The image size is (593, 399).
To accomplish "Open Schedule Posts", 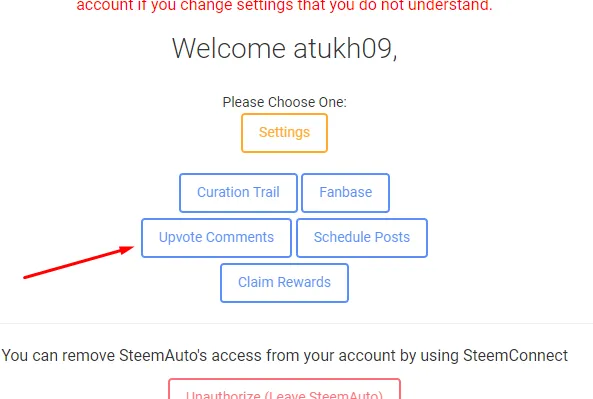I will click(362, 238).
